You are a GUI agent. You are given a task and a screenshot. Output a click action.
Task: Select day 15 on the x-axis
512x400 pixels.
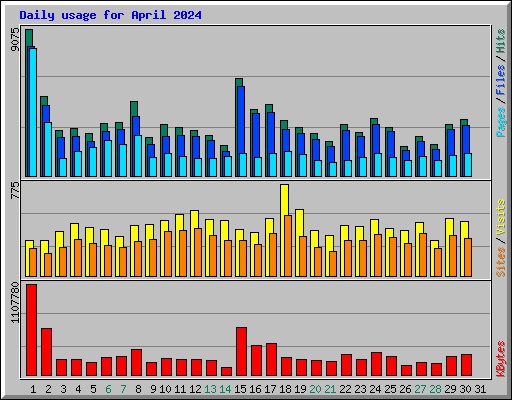click(x=240, y=389)
